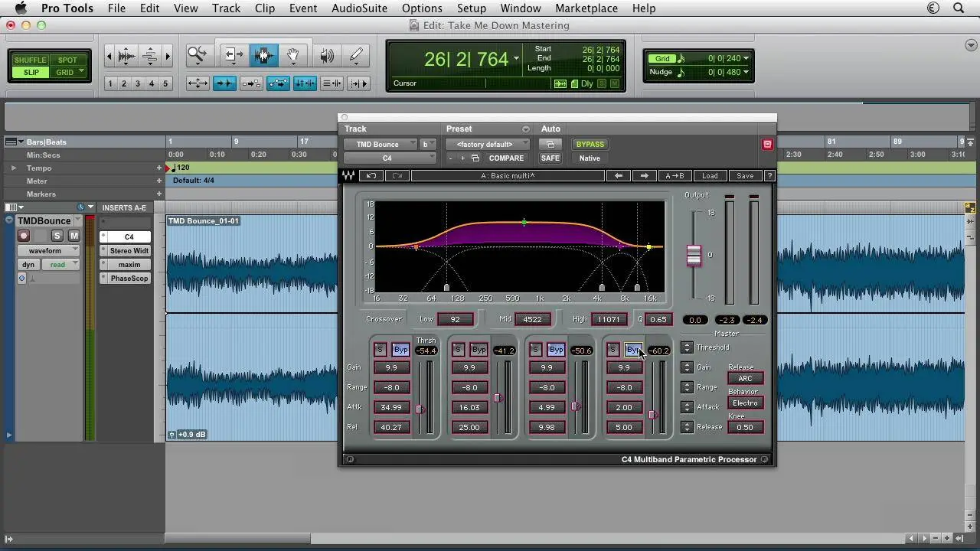980x551 pixels.
Task: Toggle Zoom Toggle icon under Zoomer tool
Action: [x=198, y=83]
